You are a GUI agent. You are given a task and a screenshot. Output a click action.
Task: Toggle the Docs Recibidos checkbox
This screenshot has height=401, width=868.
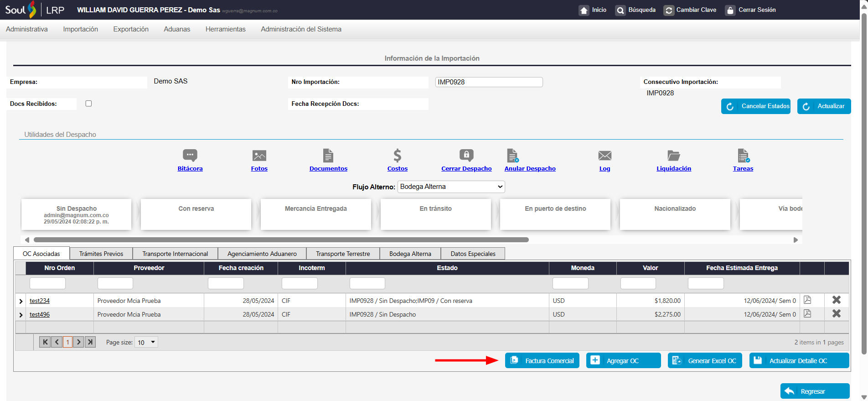[89, 104]
